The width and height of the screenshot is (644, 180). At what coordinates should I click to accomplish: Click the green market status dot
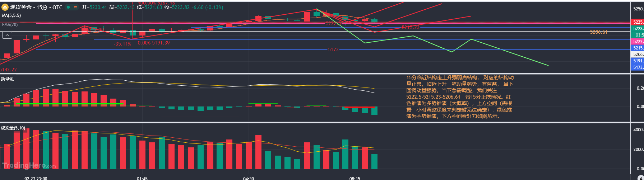[68, 7]
